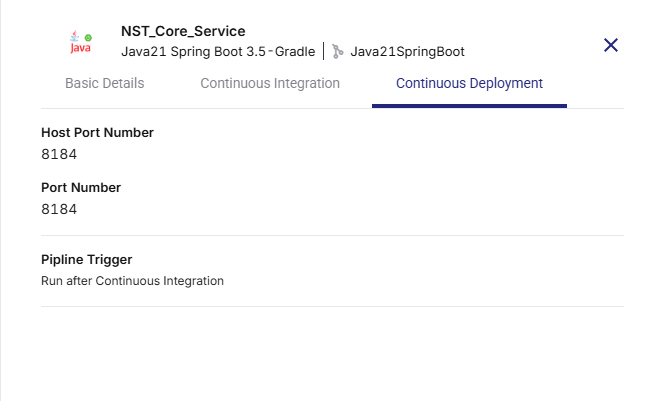
Task: Open the Continuous Integration tab
Action: pyautogui.click(x=270, y=83)
